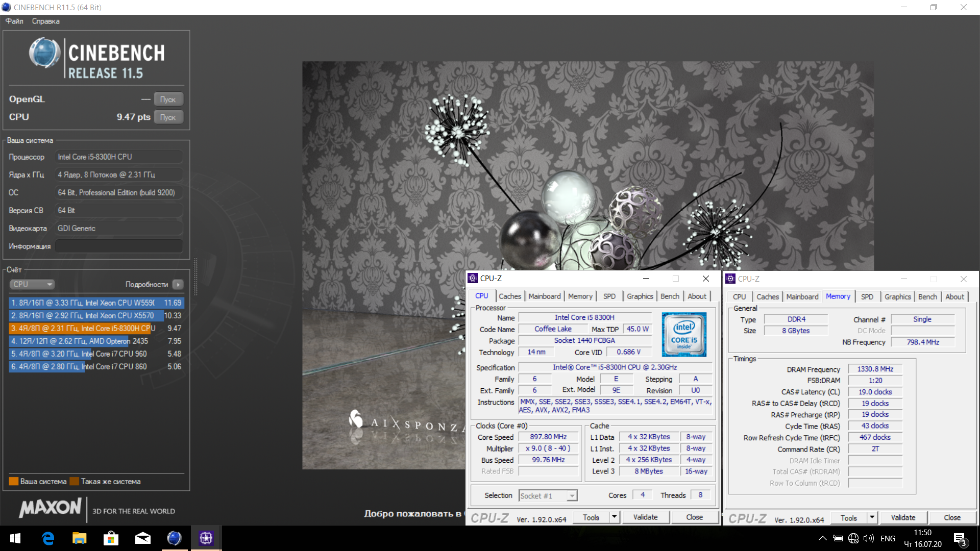The width and height of the screenshot is (980, 551).
Task: Switch to Caches tab in left CPU-Z
Action: [x=510, y=296]
